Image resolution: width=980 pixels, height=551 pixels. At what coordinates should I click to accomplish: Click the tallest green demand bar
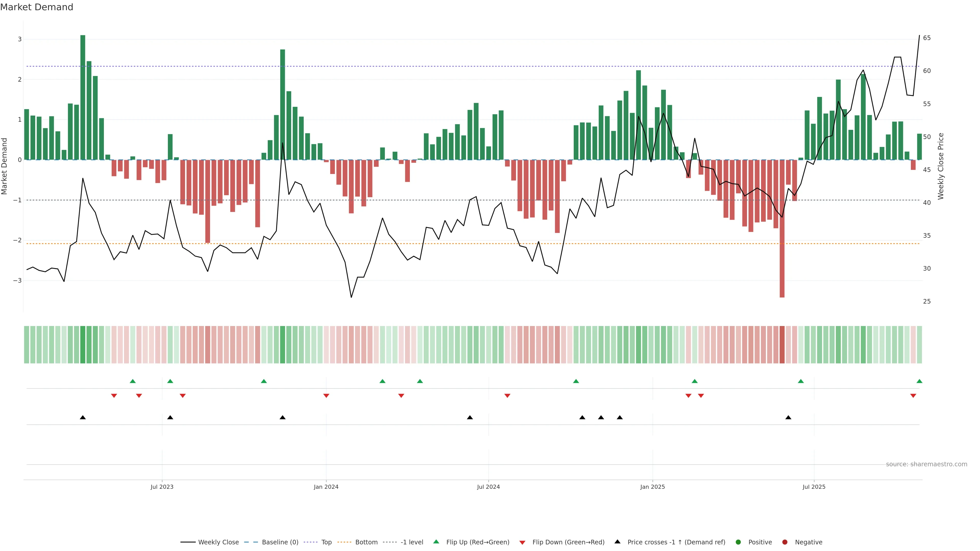[82, 97]
